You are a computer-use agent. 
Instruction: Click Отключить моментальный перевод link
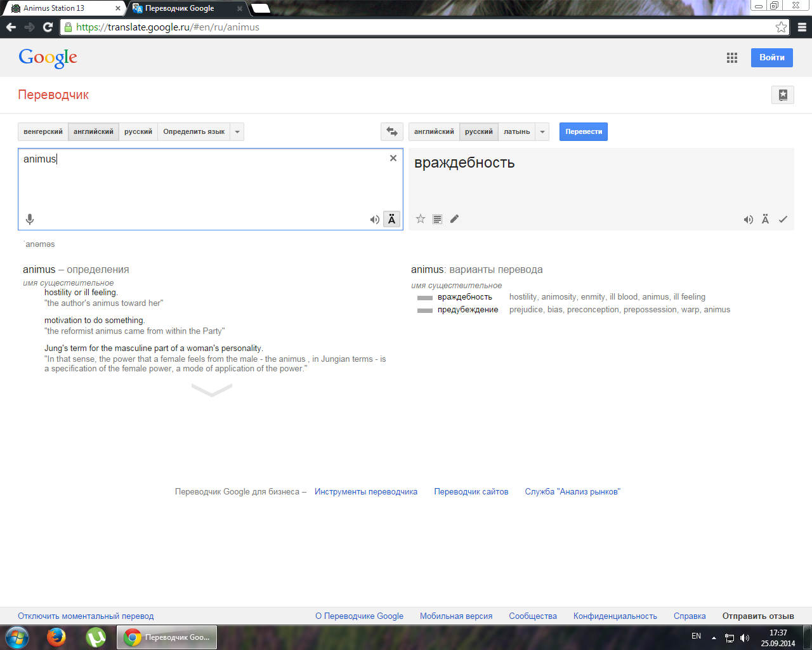point(86,616)
